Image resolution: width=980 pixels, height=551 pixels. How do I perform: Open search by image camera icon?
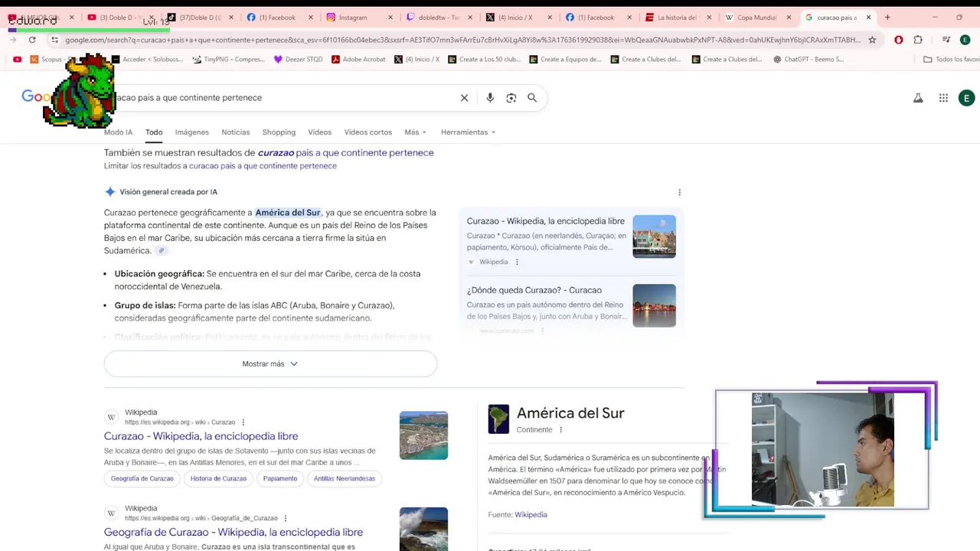(511, 98)
